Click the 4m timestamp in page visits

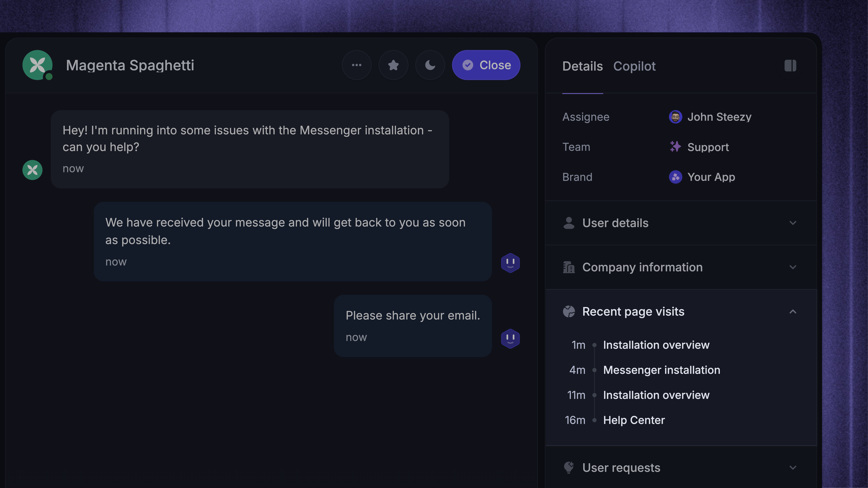point(577,370)
